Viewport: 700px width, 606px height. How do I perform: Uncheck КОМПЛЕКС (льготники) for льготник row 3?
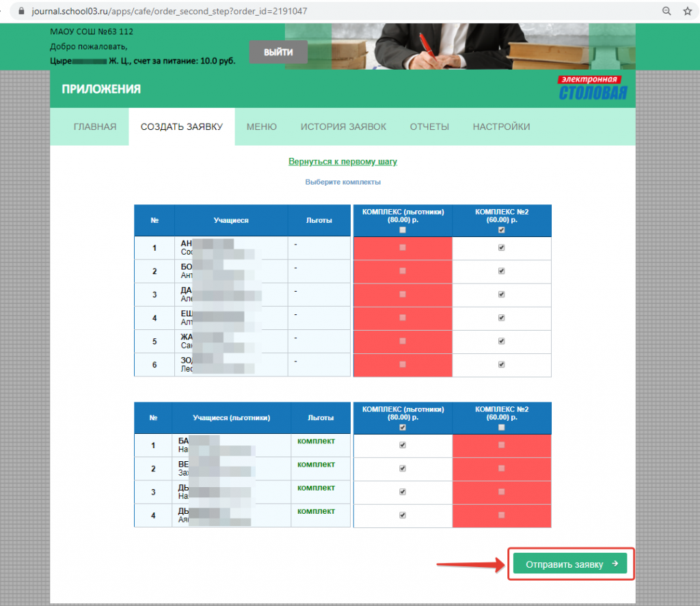(403, 492)
